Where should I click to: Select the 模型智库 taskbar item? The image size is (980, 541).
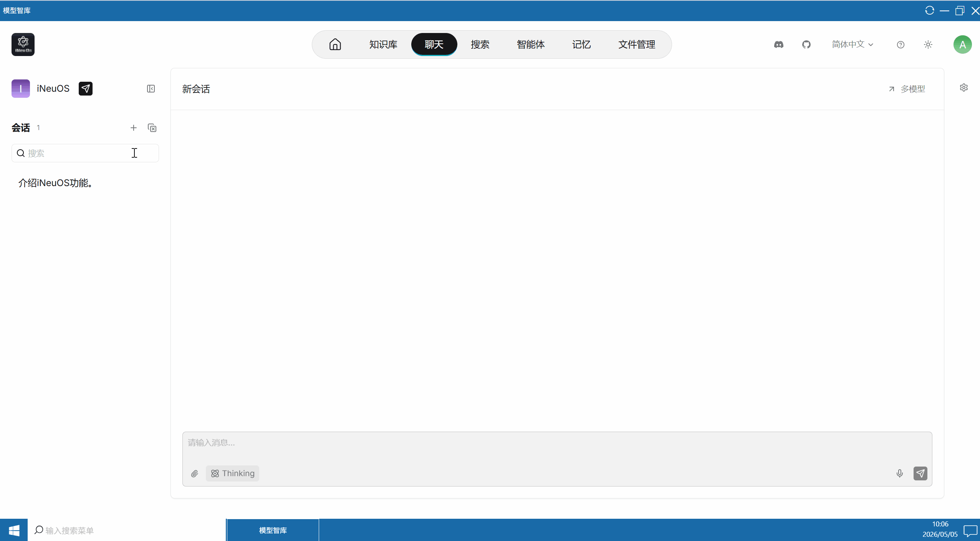pyautogui.click(x=273, y=530)
